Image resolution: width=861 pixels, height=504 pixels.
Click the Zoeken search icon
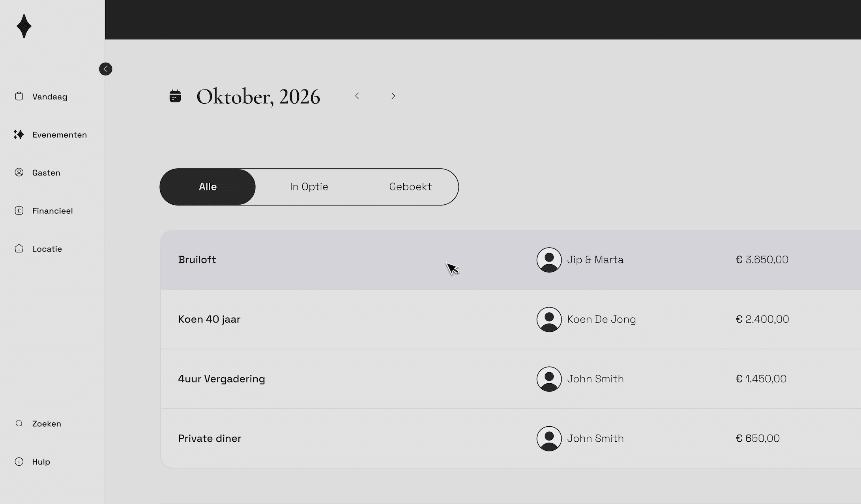pyautogui.click(x=19, y=424)
